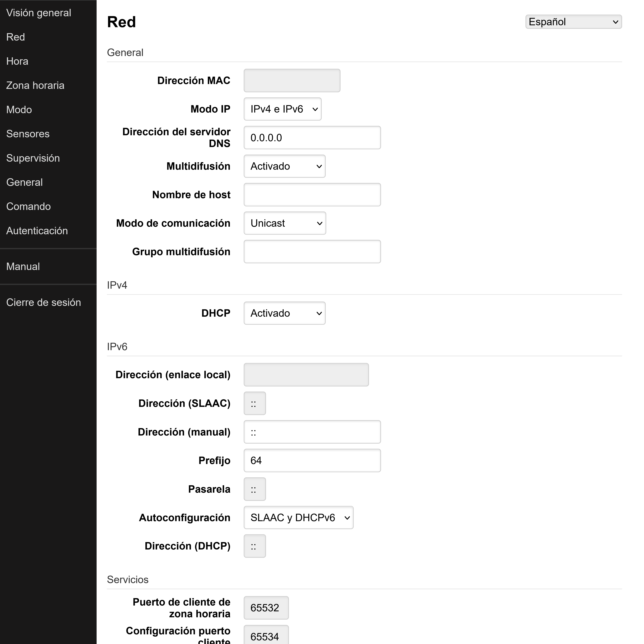Open the DHCP dropdown under IPv4
Image resolution: width=644 pixels, height=644 pixels.
click(284, 313)
